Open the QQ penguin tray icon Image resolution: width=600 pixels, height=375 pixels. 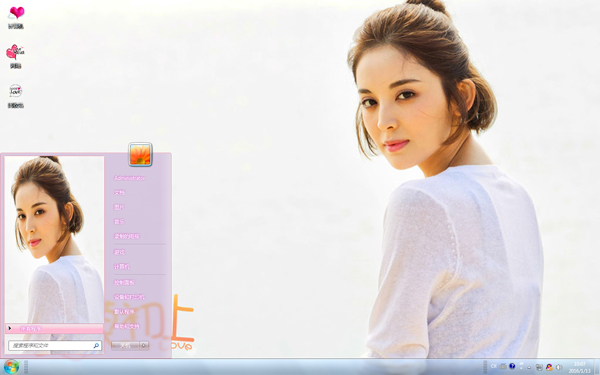click(549, 367)
